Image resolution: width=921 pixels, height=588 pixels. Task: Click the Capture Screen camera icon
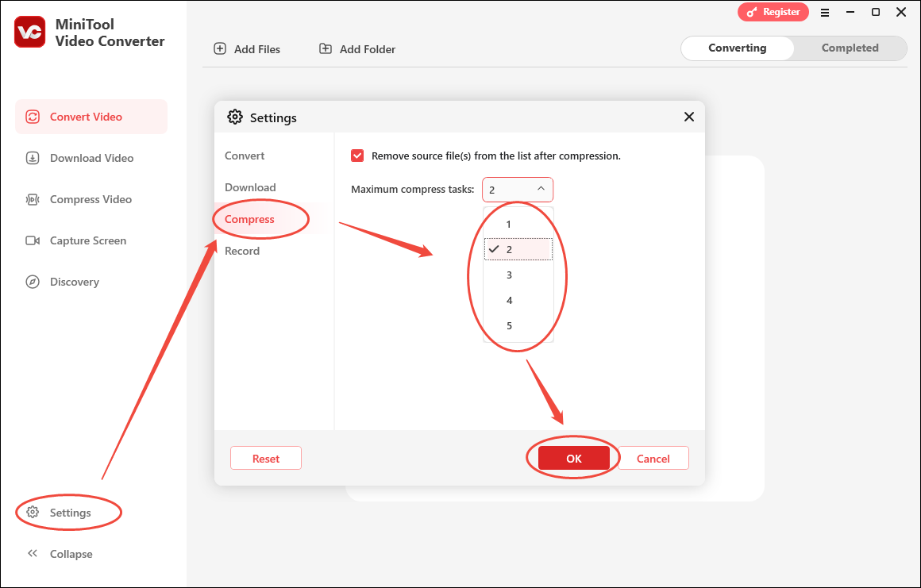click(33, 240)
